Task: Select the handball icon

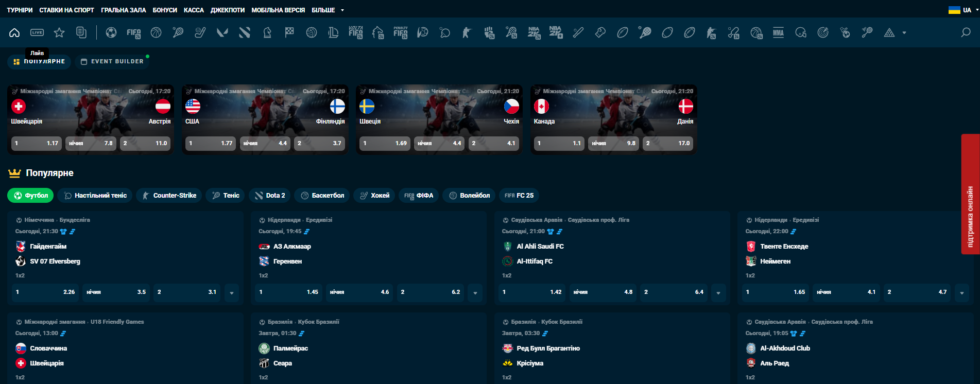Action: (423, 33)
